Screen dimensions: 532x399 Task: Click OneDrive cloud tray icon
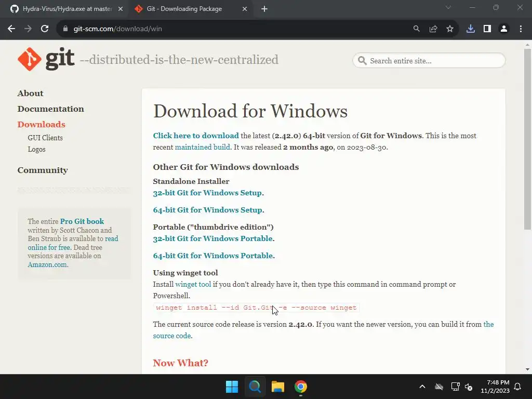tap(439, 387)
